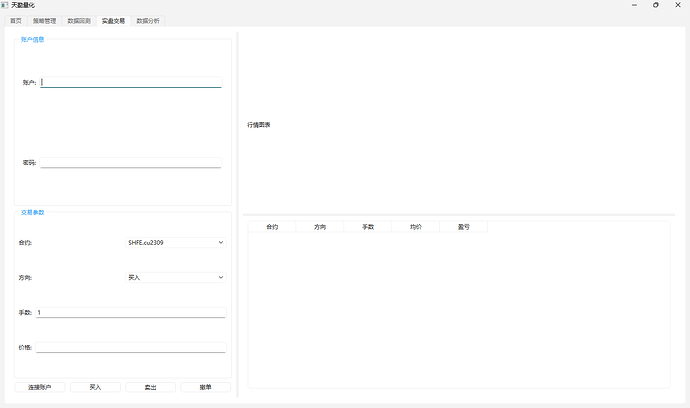The height and width of the screenshot is (408, 690).
Task: Click the 盈亏 column header
Action: pos(463,227)
